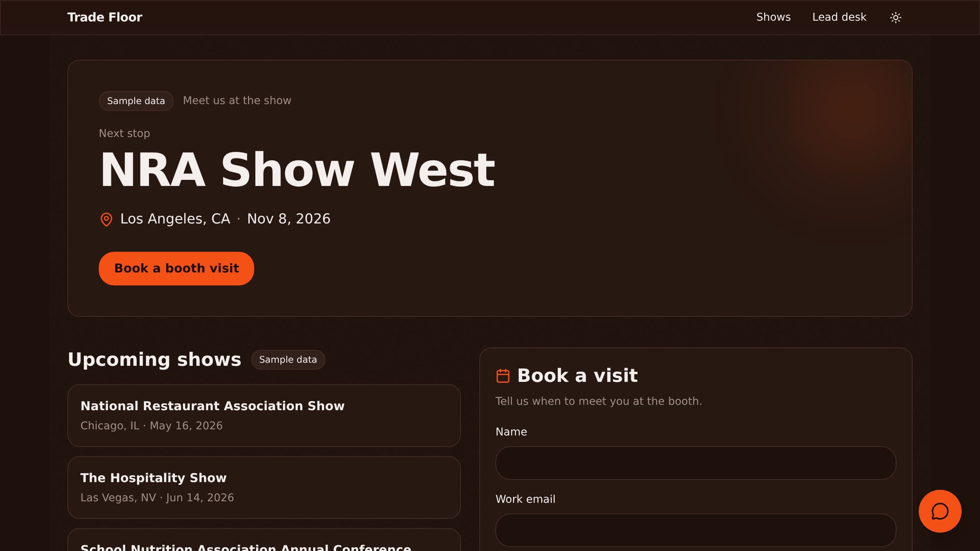The height and width of the screenshot is (551, 980).
Task: Click the 'Meet us at the show' text
Action: (237, 101)
